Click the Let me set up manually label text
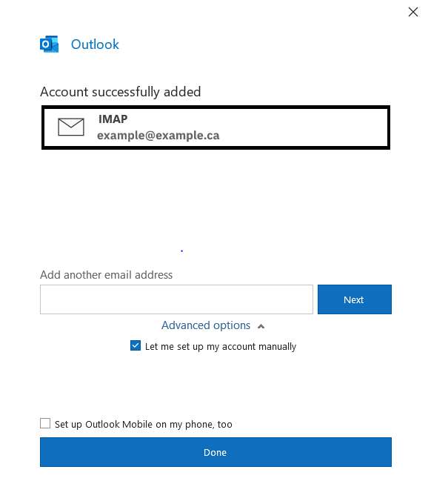Viewport: 431px width, 504px height. tap(221, 347)
